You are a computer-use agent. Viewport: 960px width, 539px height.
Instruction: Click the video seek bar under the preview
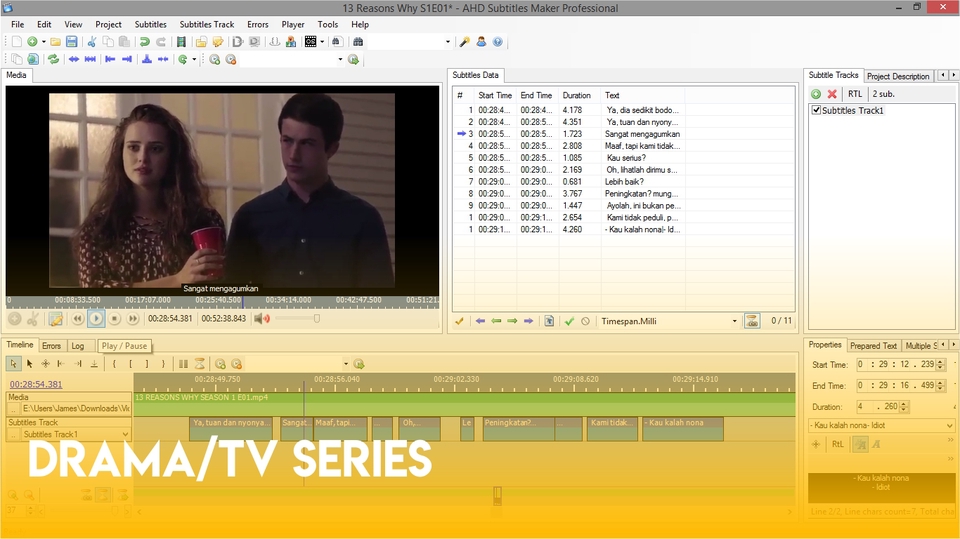click(223, 301)
